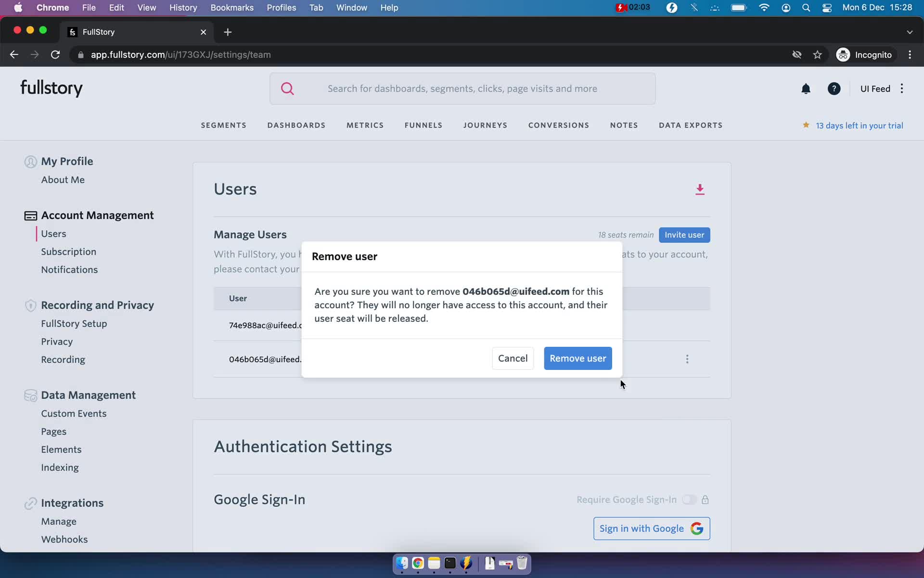Open the JOURNEYS tab
Viewport: 924px width, 578px height.
point(485,125)
